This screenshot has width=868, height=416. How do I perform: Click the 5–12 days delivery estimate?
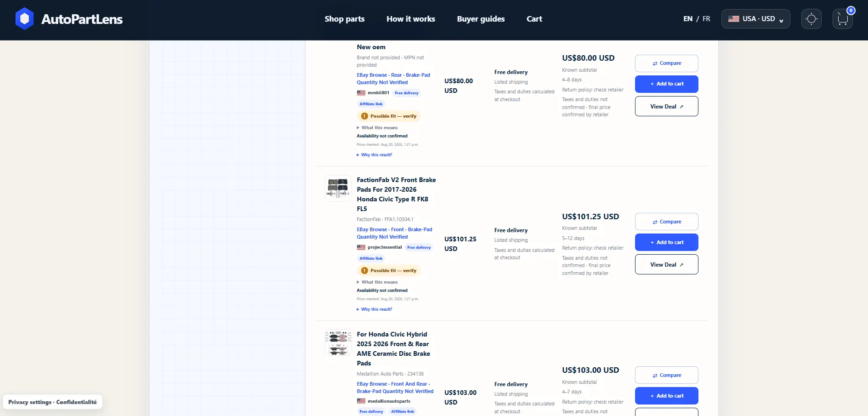pos(573,239)
